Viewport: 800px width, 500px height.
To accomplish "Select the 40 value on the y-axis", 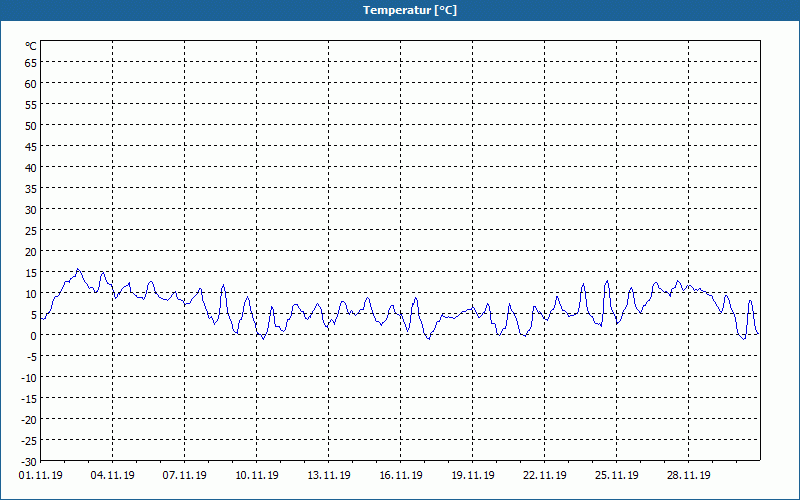I will (x=31, y=167).
